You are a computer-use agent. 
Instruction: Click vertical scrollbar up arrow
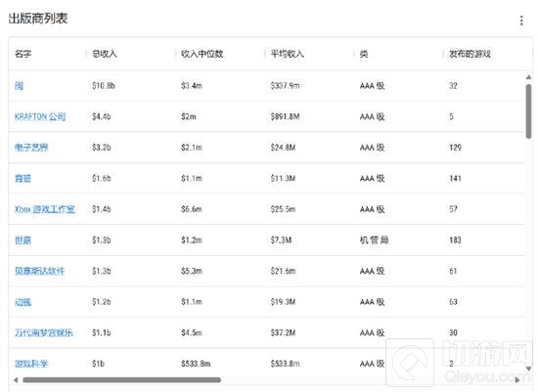pyautogui.click(x=528, y=77)
